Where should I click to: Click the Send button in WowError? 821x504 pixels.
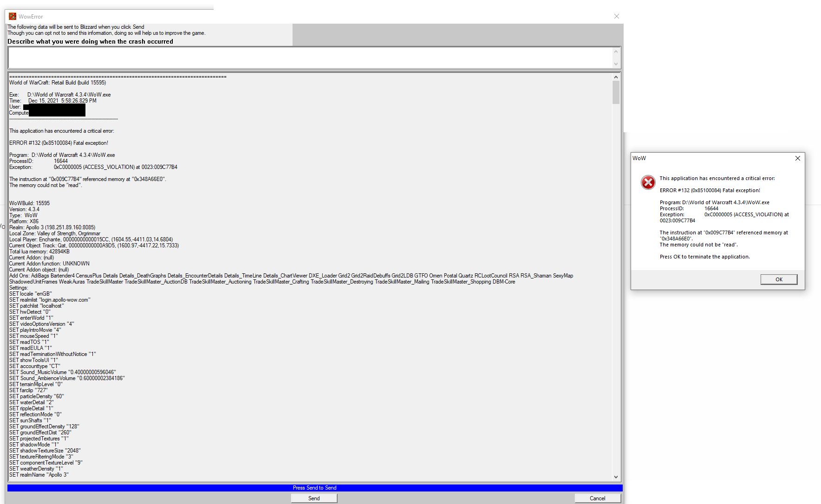314,498
